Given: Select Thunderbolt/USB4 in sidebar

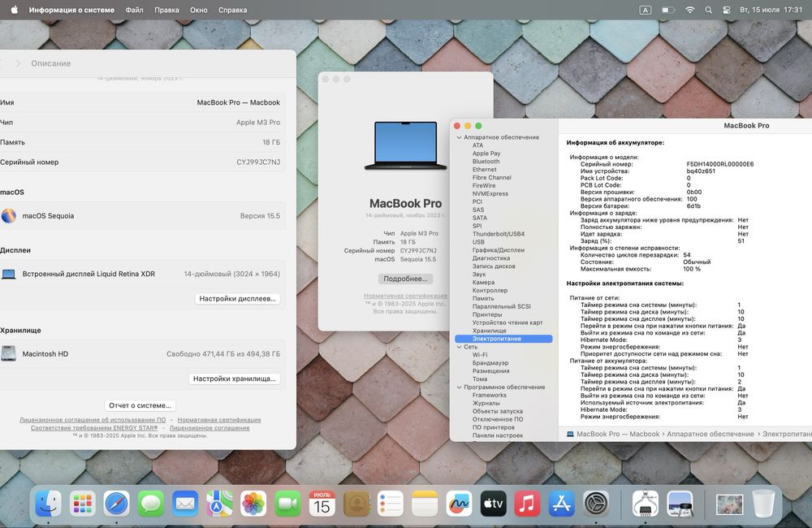Looking at the screenshot, I should coord(499,234).
